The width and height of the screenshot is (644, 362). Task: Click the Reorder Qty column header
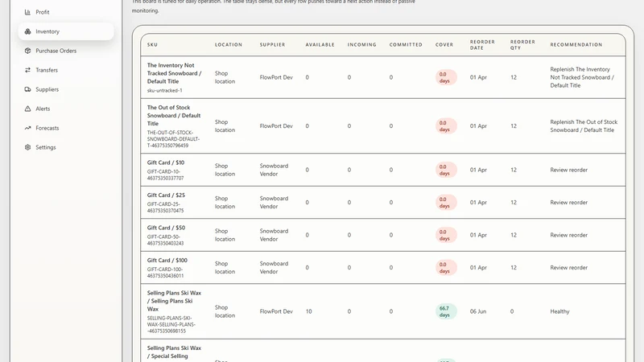tap(522, 45)
